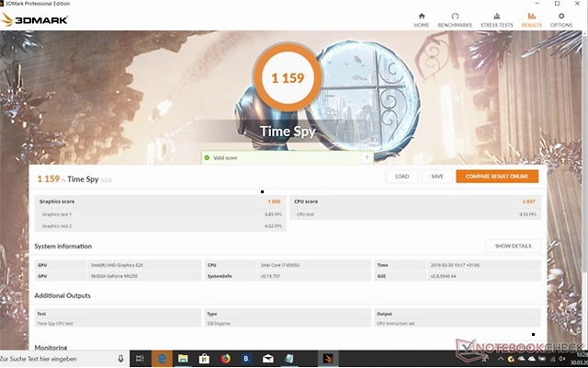Open the Benchmarks tab

coord(455,20)
